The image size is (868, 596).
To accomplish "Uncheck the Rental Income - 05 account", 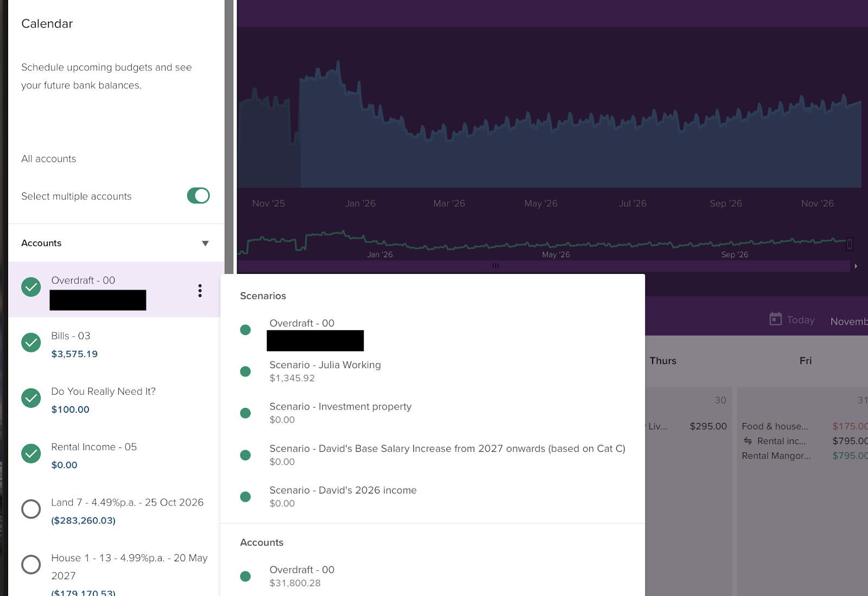I will coord(31,453).
